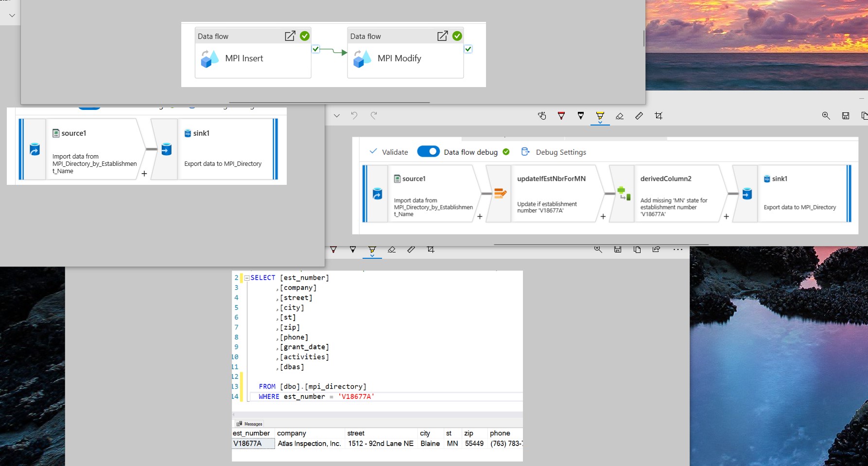Open the MPI Modify data flow in new view

443,36
